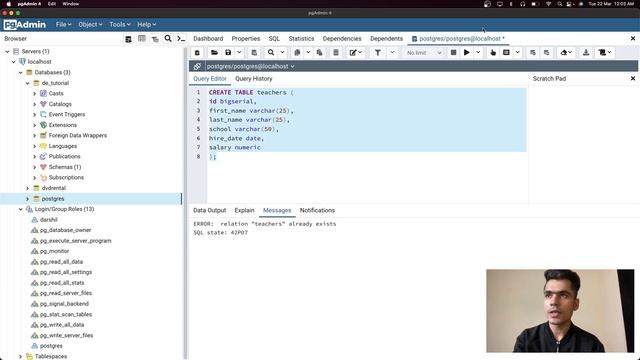This screenshot has height=360, width=640.
Task: Click the Commit transaction icon
Action: pos(533,53)
